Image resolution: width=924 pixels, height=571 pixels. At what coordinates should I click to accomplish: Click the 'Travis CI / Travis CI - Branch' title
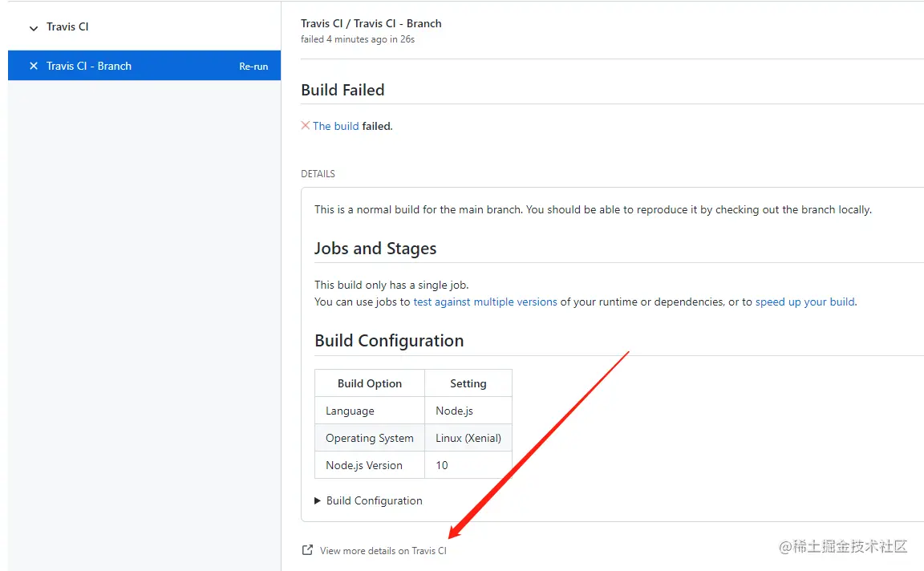point(371,23)
